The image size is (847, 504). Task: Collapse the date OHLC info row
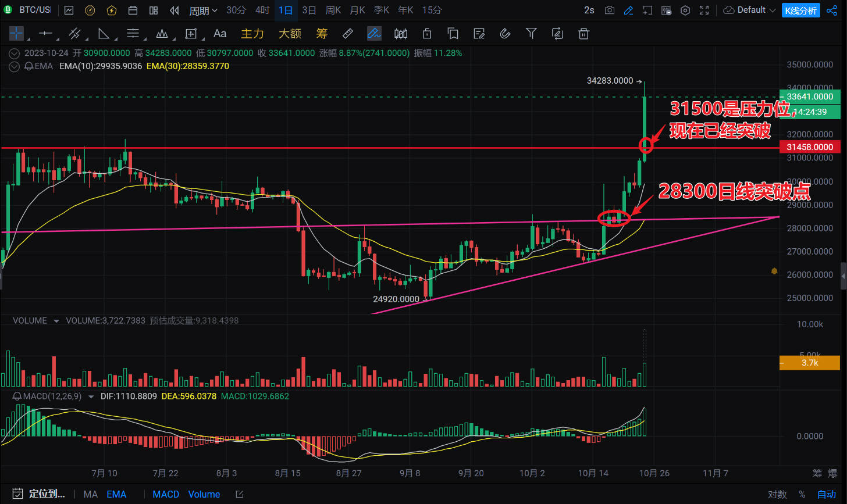coord(15,53)
